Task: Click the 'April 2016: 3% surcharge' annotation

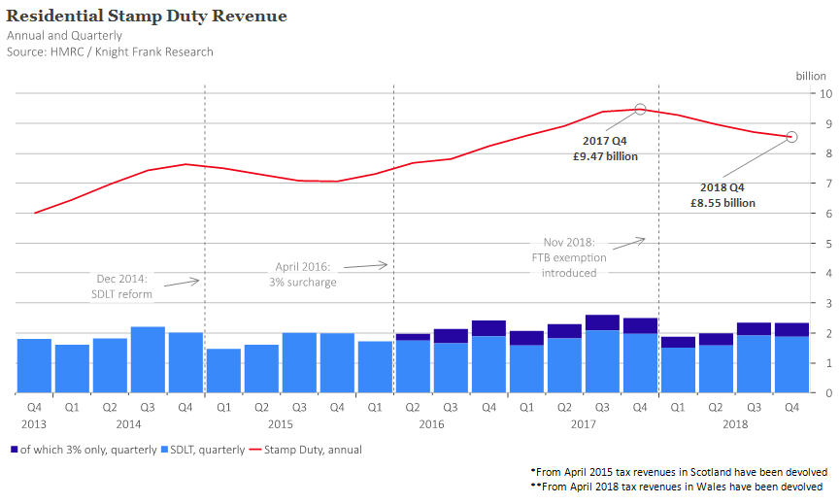Action: [x=302, y=274]
